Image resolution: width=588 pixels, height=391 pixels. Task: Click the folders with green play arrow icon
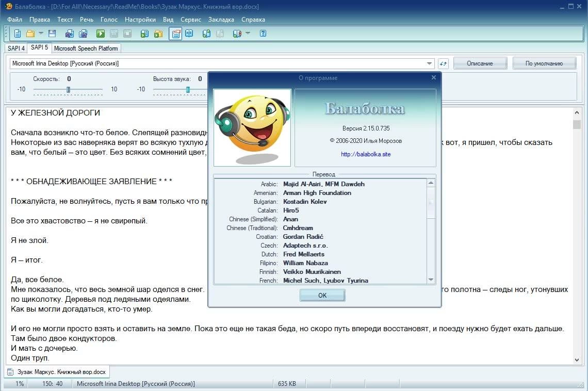tap(158, 34)
